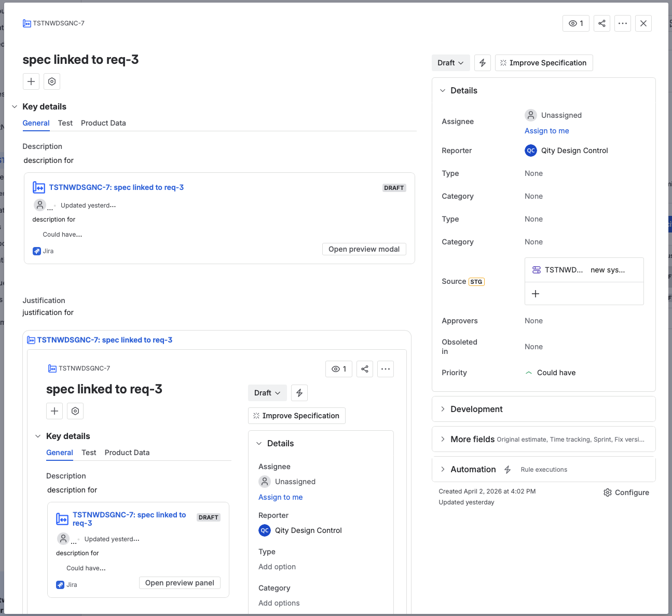Switch to the embedded Test tab
The height and width of the screenshot is (616, 672).
tap(89, 453)
